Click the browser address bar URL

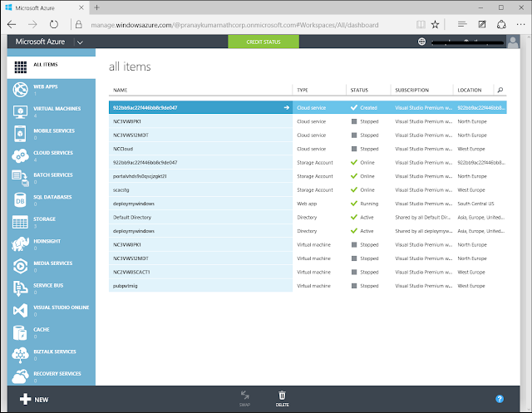pos(234,25)
